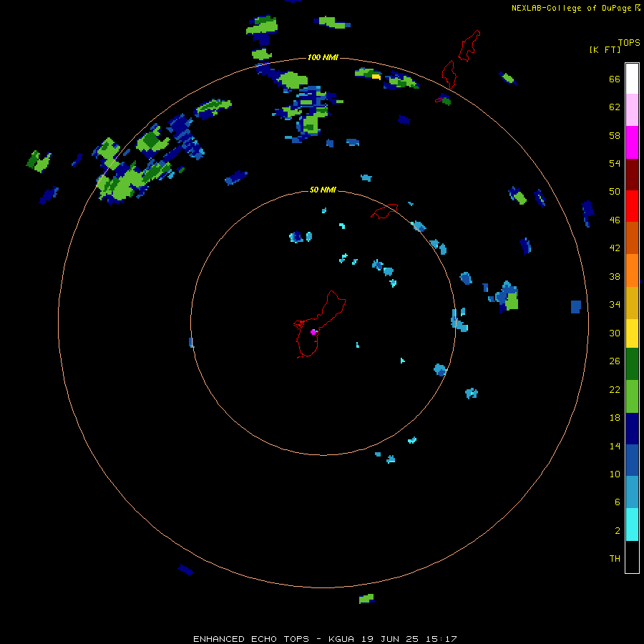
Task: Click the "50 NMI" range ring label
Action: coord(323,190)
